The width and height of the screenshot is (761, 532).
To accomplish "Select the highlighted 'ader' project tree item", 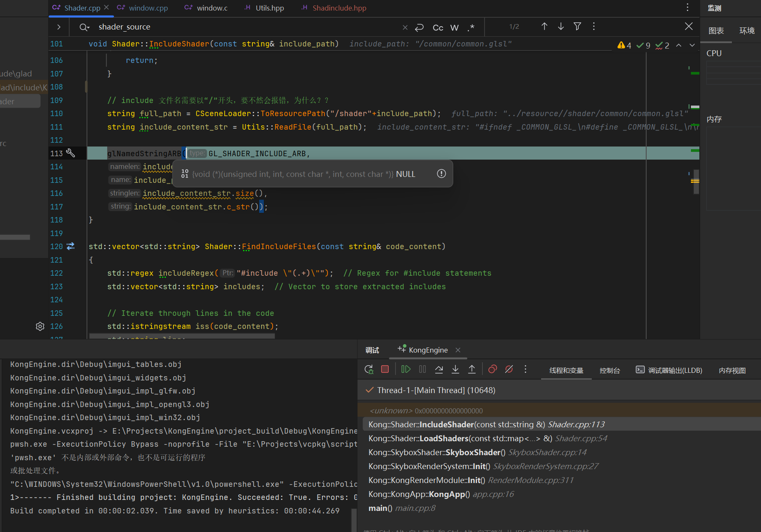I will pos(20,101).
